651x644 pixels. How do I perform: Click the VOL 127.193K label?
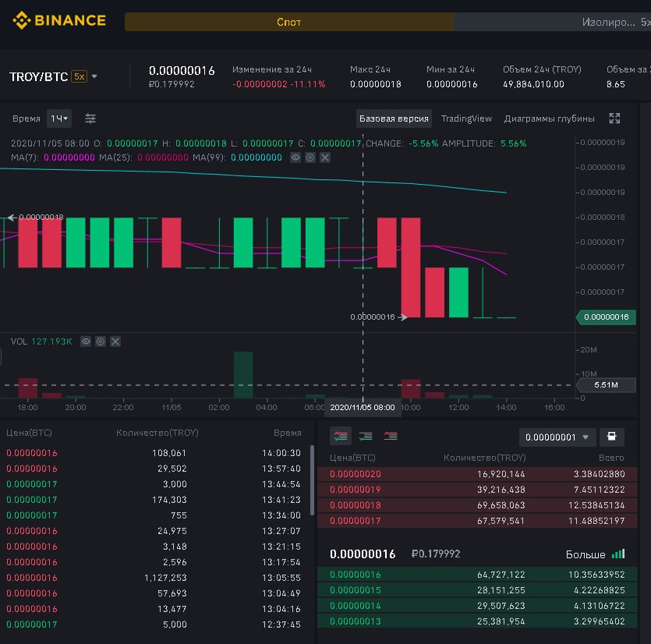click(x=41, y=341)
